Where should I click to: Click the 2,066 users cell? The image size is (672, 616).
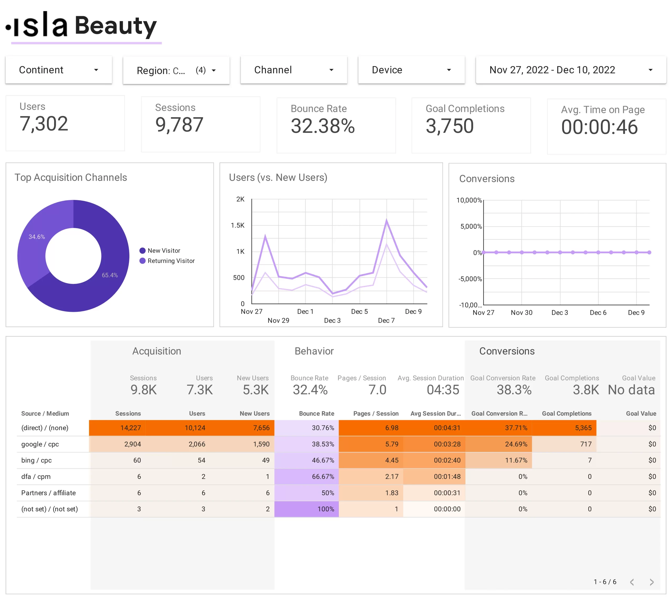coord(178,444)
